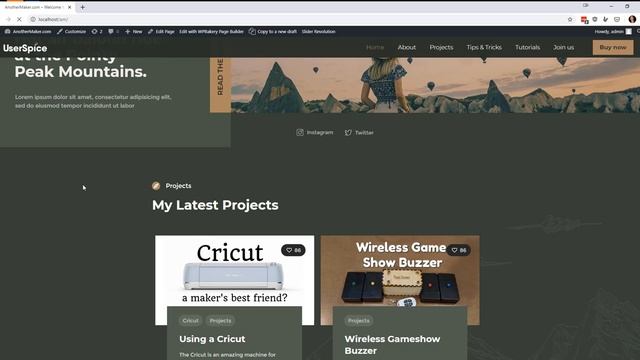This screenshot has width=640, height=360.
Task: Open the updates icon showing 2
Action: click(97, 31)
